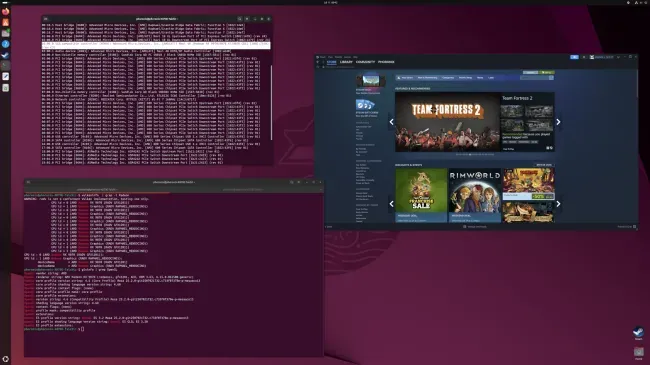The image size is (650, 365).
Task: Open clock and calendar in top bar
Action: (330, 2)
